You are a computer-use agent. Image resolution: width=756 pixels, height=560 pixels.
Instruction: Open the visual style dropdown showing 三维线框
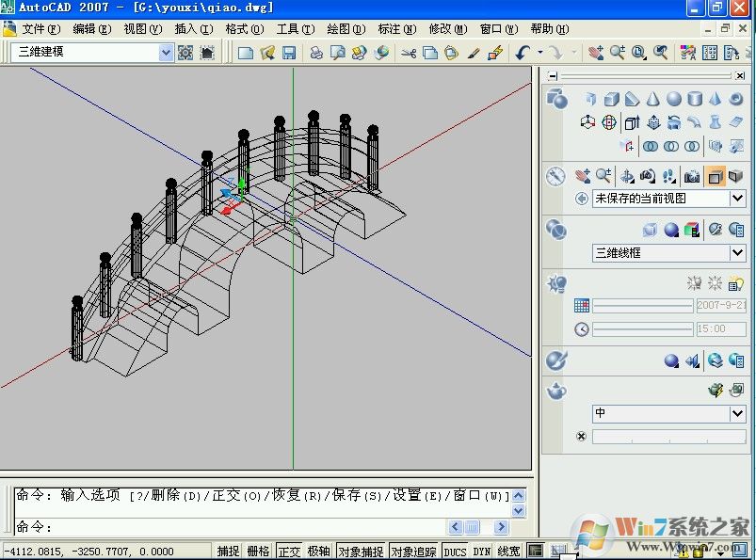click(737, 251)
